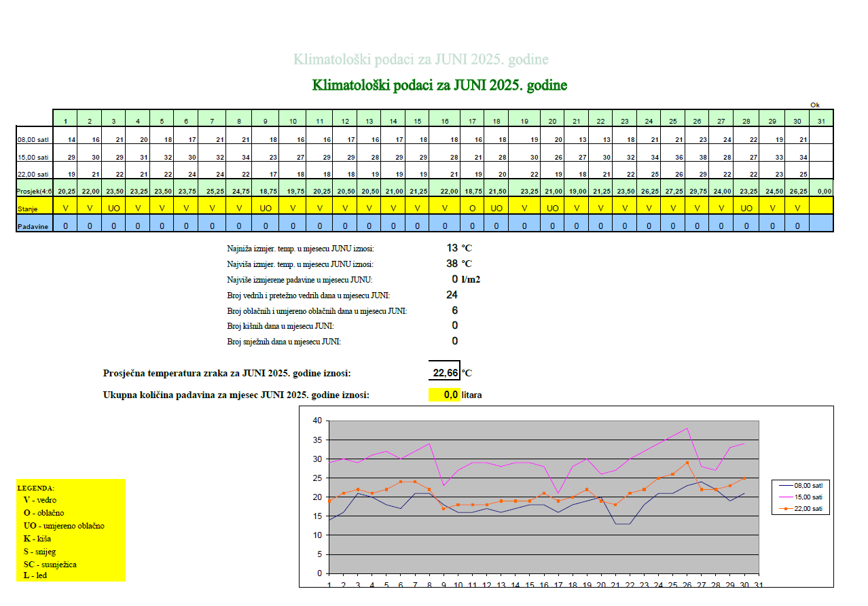Click the cloudy days count value 6
The image size is (868, 606).
pos(454,310)
